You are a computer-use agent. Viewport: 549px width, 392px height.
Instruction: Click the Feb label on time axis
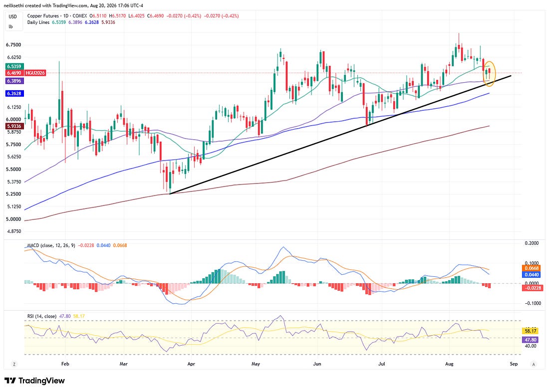pyautogui.click(x=65, y=364)
